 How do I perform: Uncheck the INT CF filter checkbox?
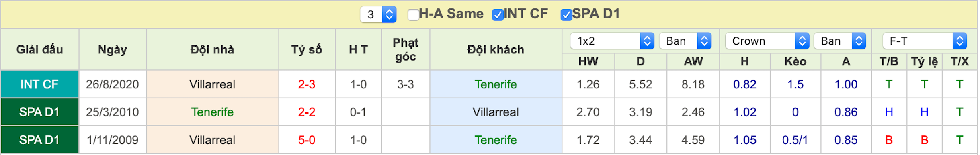[x=498, y=15]
